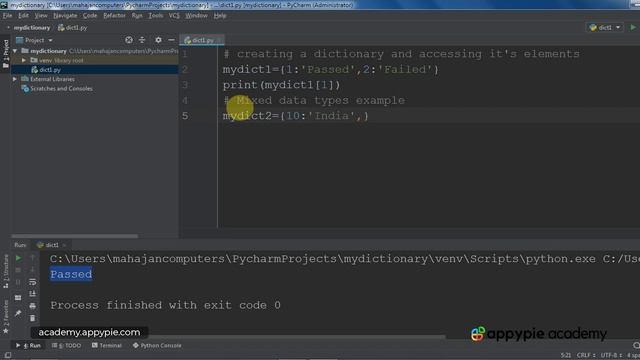This screenshot has width=640, height=360.
Task: Collapse all in Project panel
Action: (142, 40)
